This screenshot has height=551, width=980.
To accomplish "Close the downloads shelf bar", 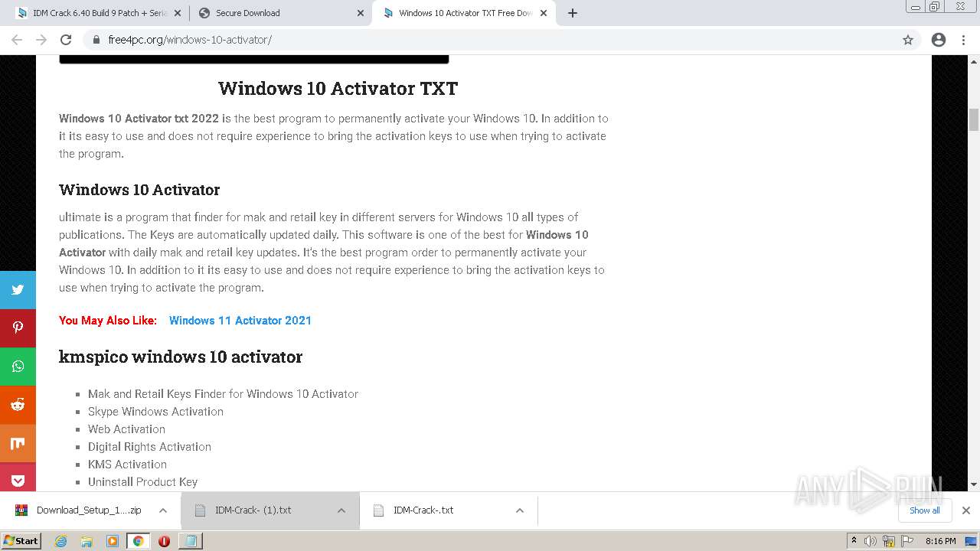I will 966,510.
